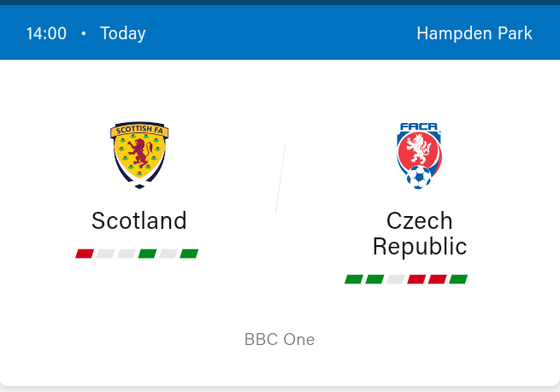560x392 pixels.
Task: Click the Hampden Park venue label
Action: (x=475, y=33)
